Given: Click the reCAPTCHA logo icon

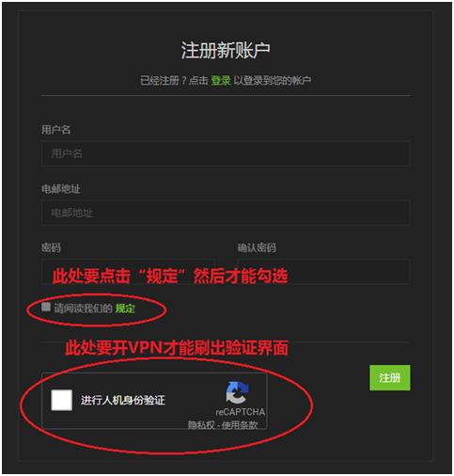Looking at the screenshot, I should pos(237,392).
